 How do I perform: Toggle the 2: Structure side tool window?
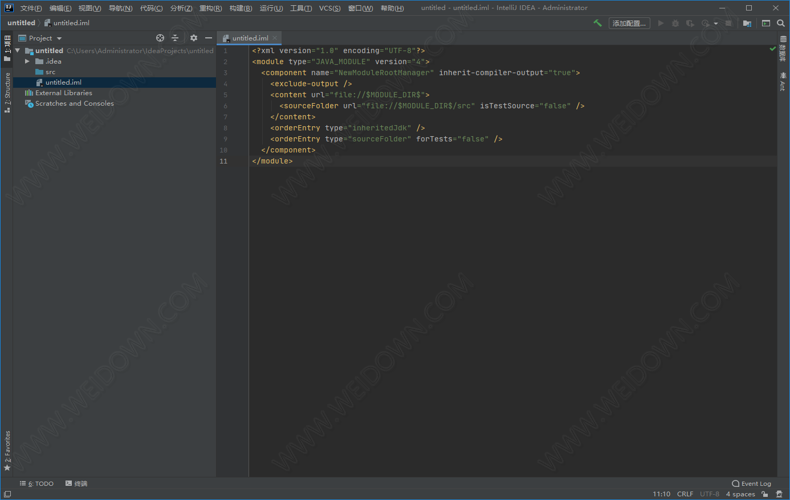tap(7, 93)
